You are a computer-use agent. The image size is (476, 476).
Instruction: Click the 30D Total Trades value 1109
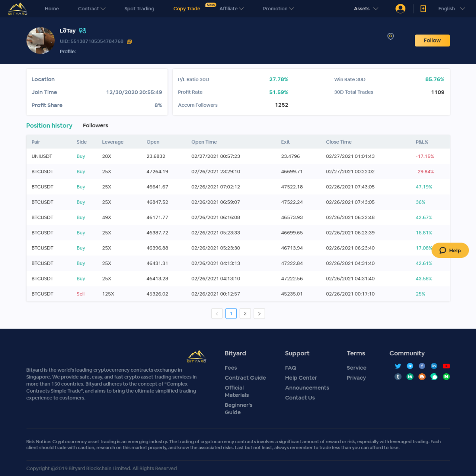point(438,92)
